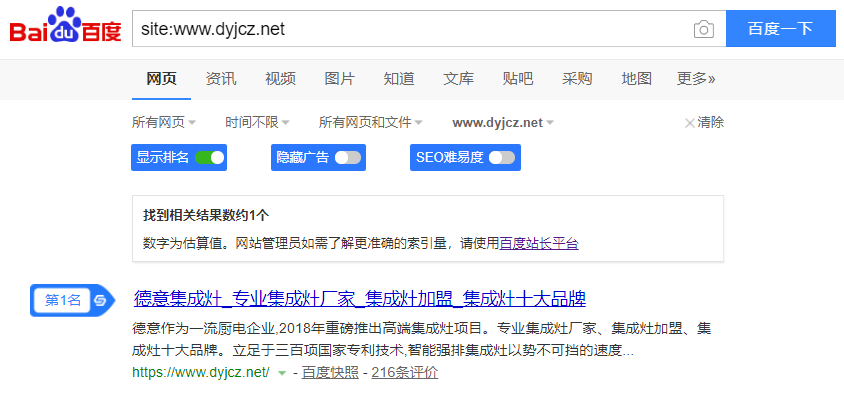The width and height of the screenshot is (844, 408).
Task: Click the result description starting 德意作为一流厨电企业
Action: click(421, 340)
